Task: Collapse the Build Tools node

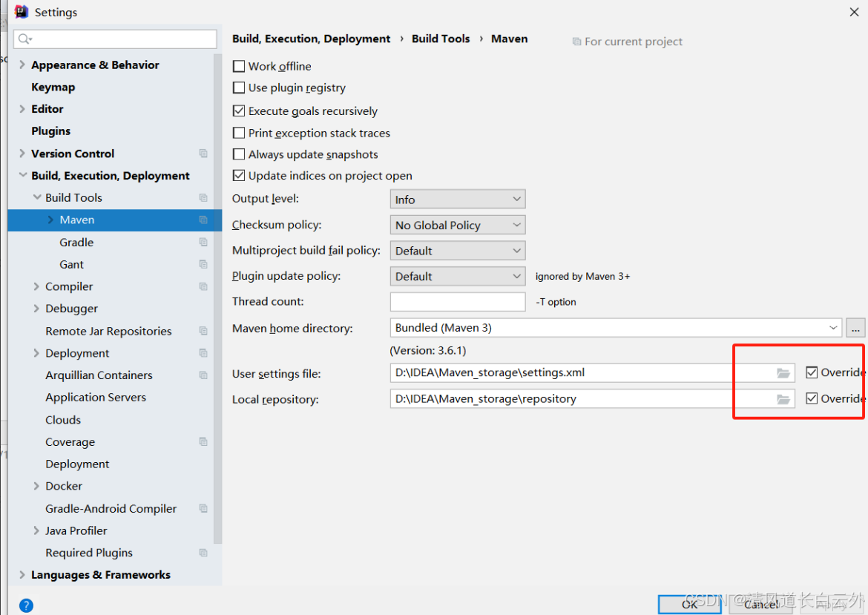Action: click(37, 197)
